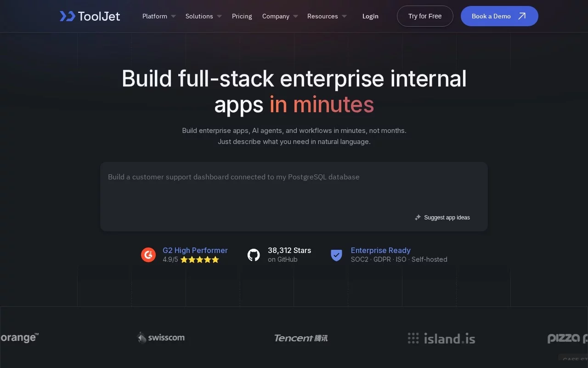Click the Book a Demo button
This screenshot has width=588, height=368.
499,16
